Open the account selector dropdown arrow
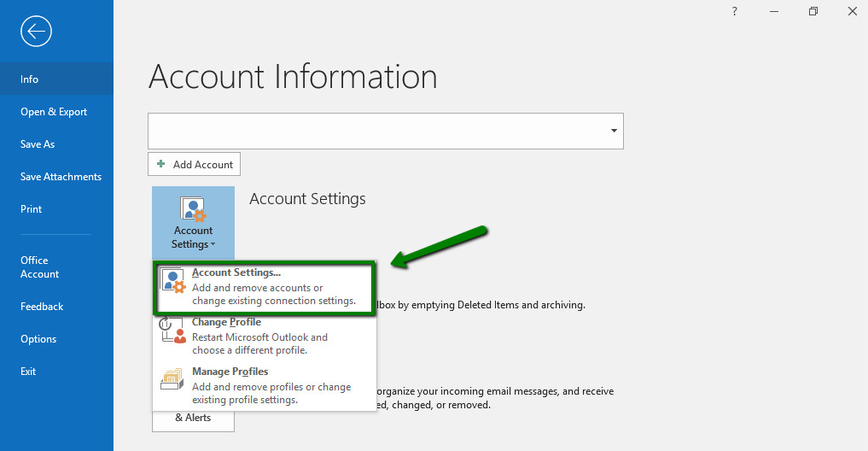 [x=614, y=131]
